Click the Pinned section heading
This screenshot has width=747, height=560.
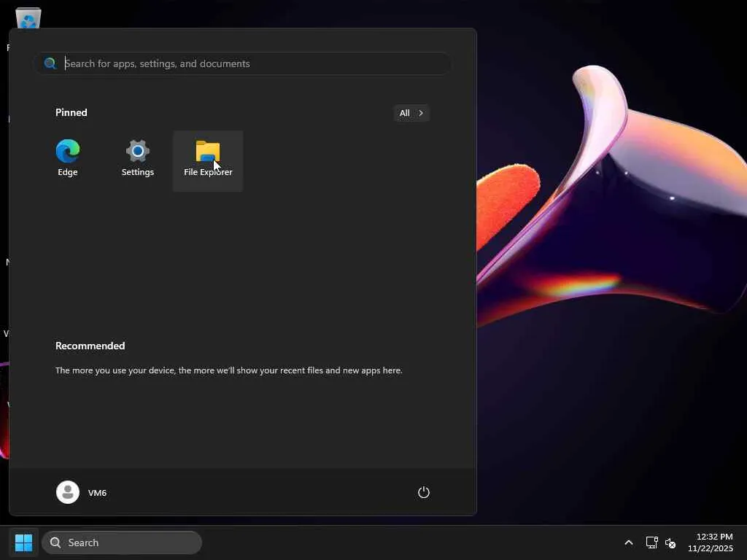tap(71, 112)
